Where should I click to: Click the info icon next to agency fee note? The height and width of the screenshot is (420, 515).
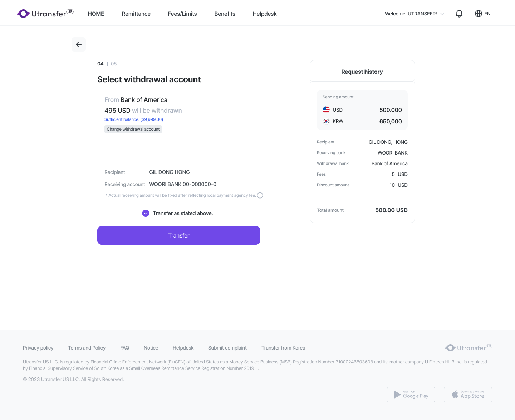click(260, 195)
